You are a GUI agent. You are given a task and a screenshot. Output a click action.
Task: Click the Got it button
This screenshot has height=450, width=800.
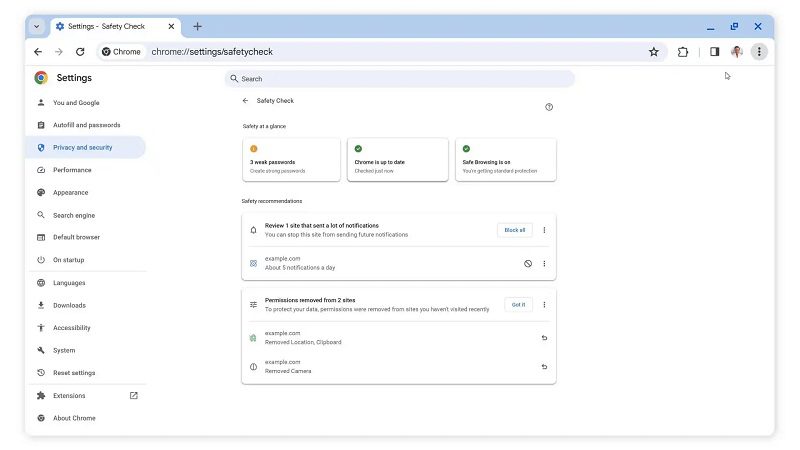pyautogui.click(x=518, y=305)
